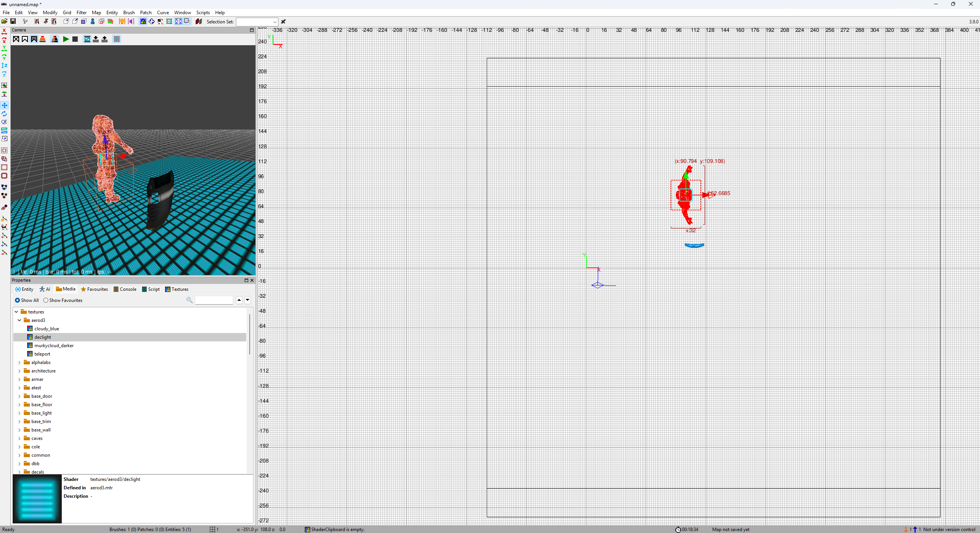980x533 pixels.
Task: Select the Show Favourites radio button
Action: (46, 300)
